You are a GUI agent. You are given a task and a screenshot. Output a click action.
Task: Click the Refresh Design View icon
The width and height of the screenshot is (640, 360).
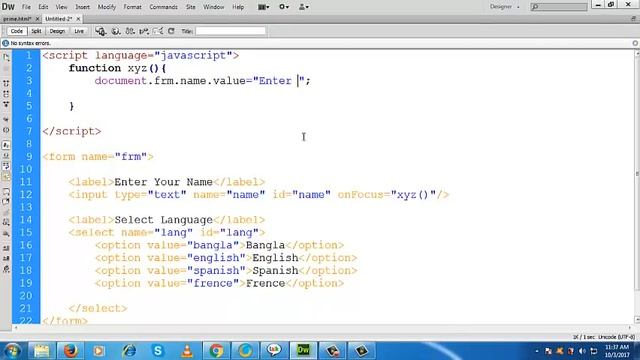tap(171, 31)
